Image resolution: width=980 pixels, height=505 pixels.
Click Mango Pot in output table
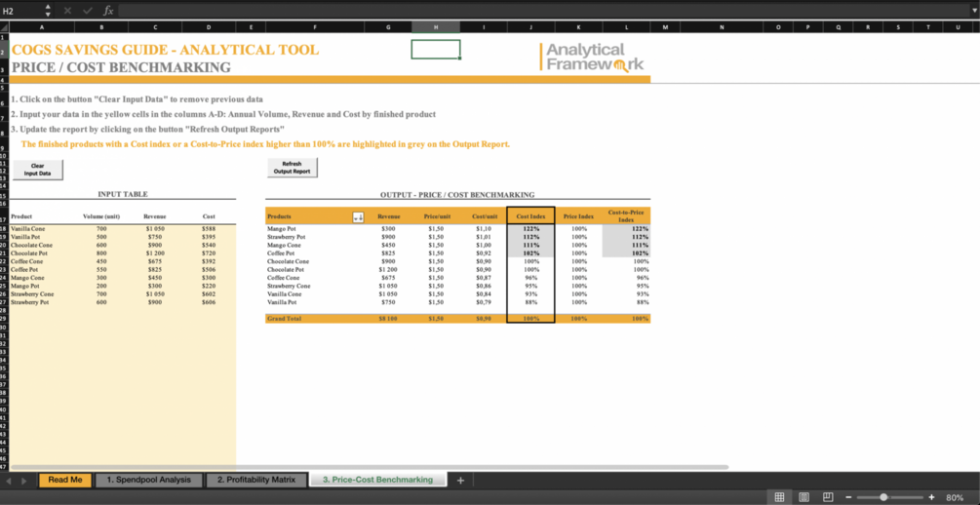click(281, 229)
